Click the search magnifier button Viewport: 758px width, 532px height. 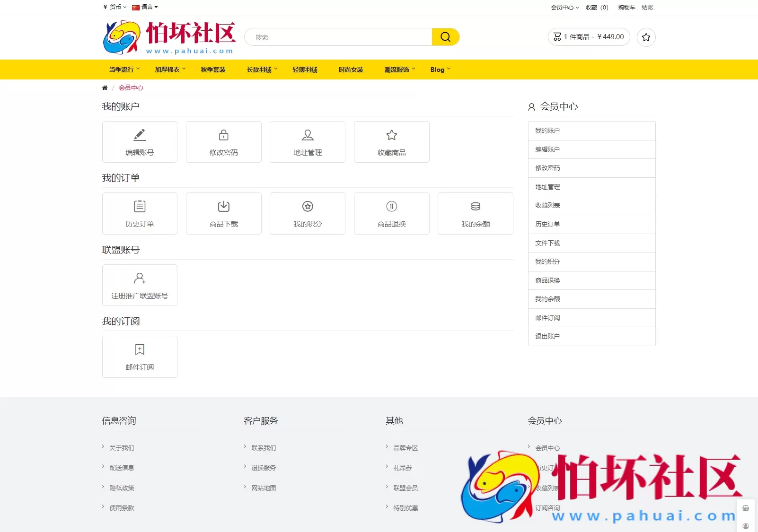(445, 36)
